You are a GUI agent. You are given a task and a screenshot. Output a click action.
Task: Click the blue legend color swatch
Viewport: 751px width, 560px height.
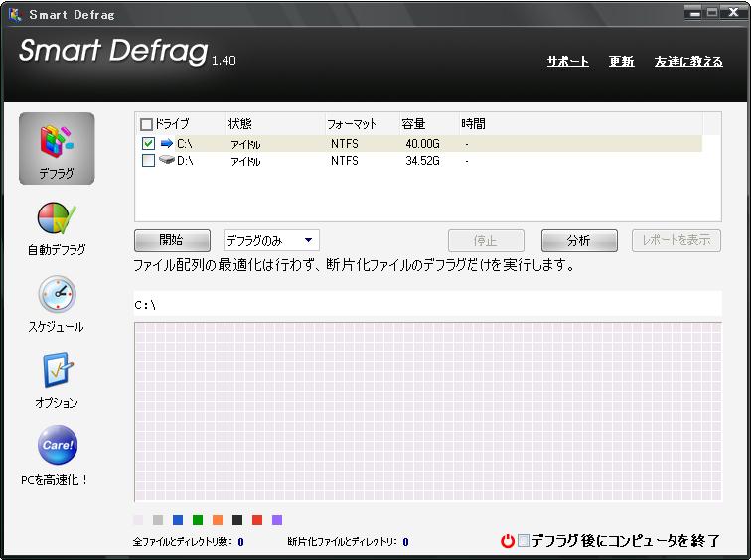tap(178, 520)
